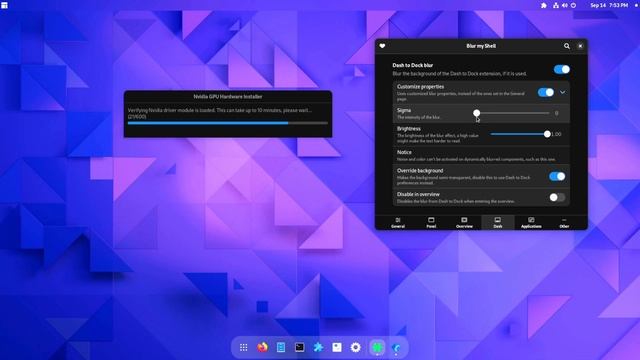The image size is (640, 360).
Task: Open the blue notes app in dock
Action: click(281, 347)
